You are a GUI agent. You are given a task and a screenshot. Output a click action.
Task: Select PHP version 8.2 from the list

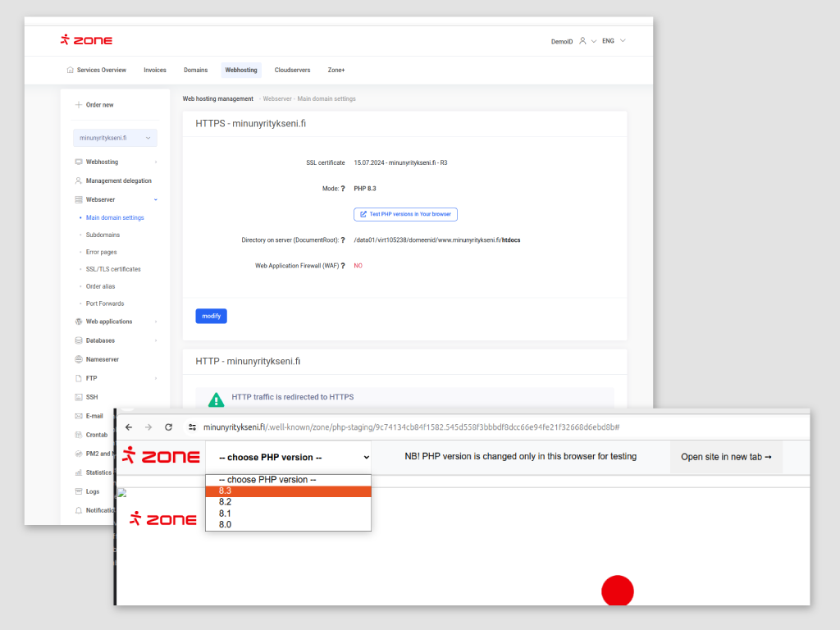pos(225,502)
